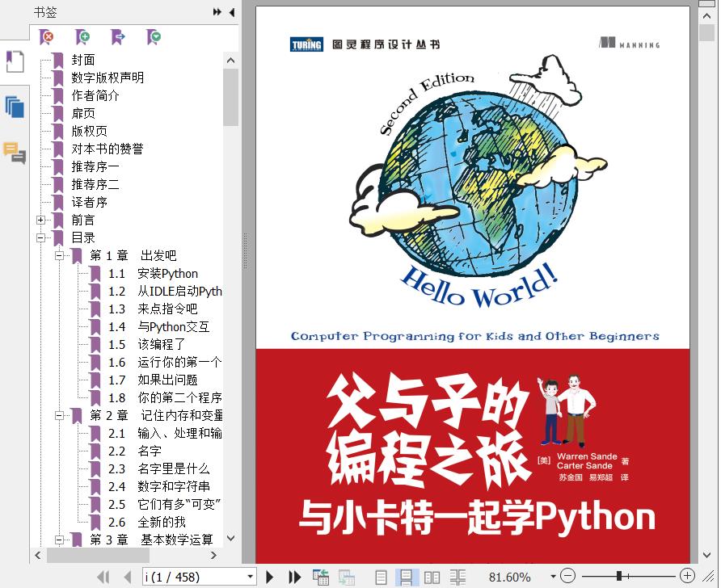
Task: Jump to 1.3 来点指令吧
Action: click(153, 309)
